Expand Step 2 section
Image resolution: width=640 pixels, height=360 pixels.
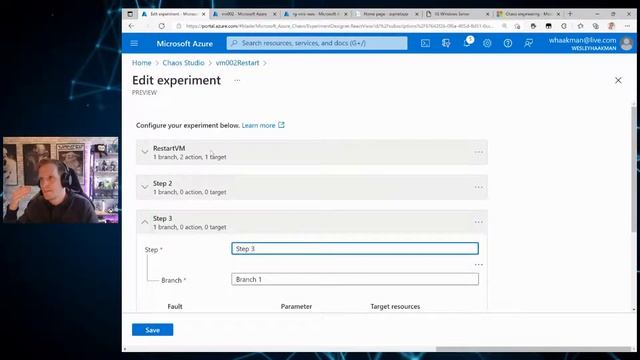coord(144,187)
